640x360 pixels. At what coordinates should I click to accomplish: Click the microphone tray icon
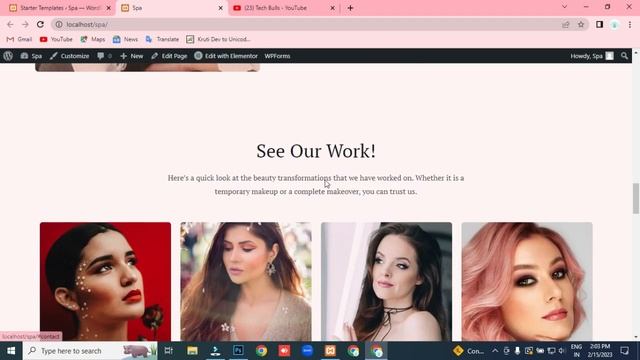point(517,351)
